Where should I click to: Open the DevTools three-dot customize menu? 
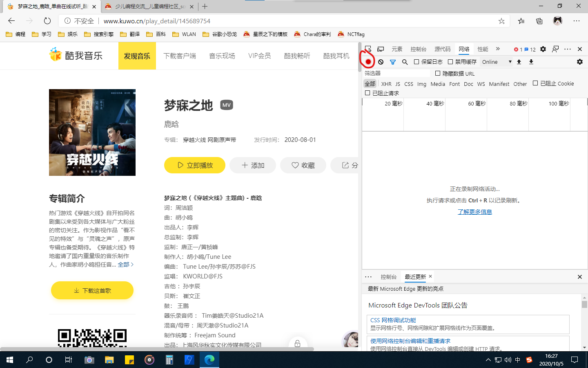[x=568, y=49]
